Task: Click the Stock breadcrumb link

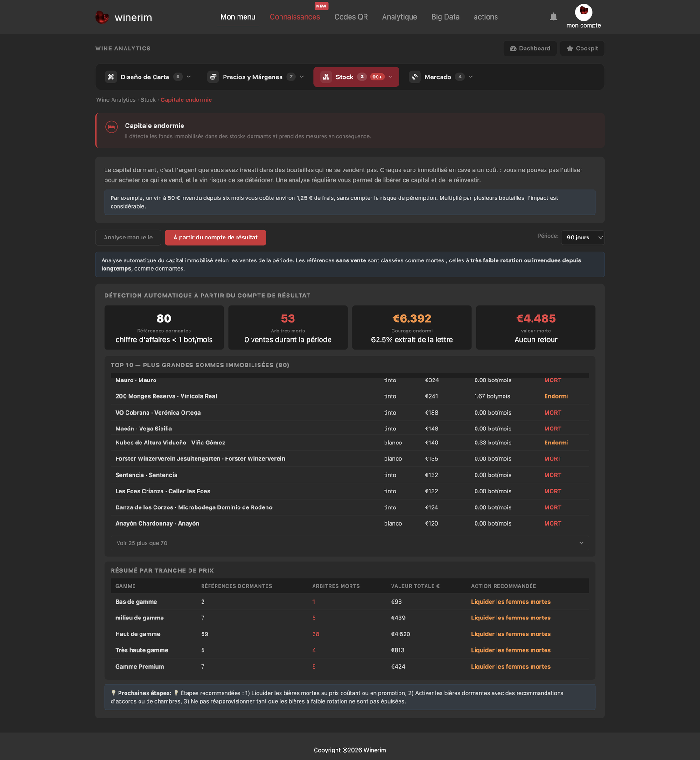Action: [x=148, y=100]
